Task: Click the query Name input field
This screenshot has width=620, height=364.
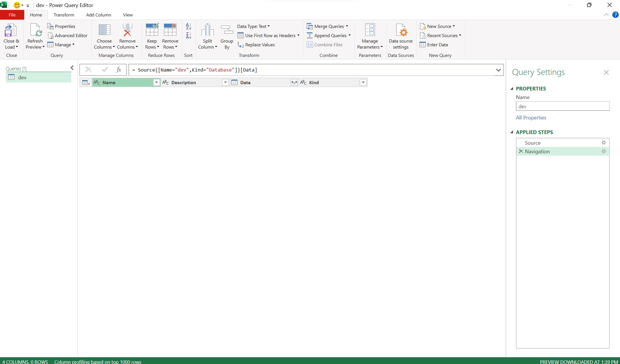Action: pyautogui.click(x=562, y=106)
